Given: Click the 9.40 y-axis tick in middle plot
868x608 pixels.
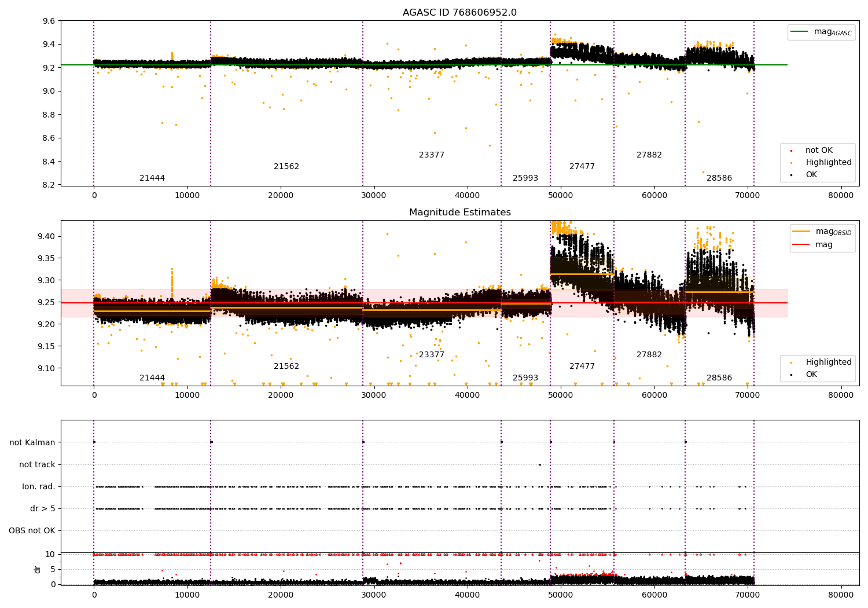Looking at the screenshot, I should [x=47, y=236].
